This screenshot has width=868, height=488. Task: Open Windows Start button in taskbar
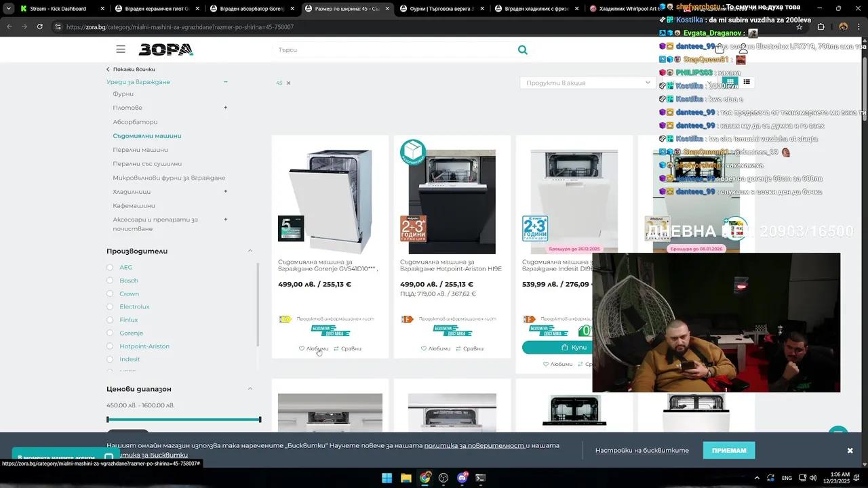click(x=387, y=478)
